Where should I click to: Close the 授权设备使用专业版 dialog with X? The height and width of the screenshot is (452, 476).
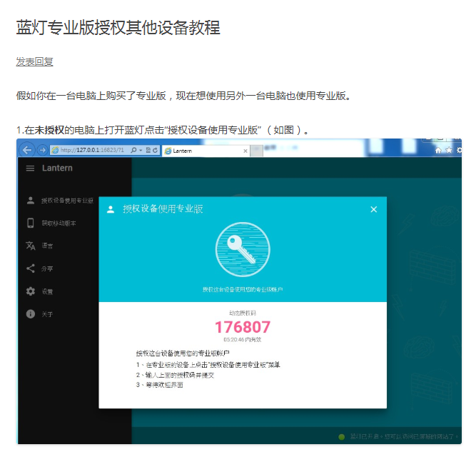(374, 209)
